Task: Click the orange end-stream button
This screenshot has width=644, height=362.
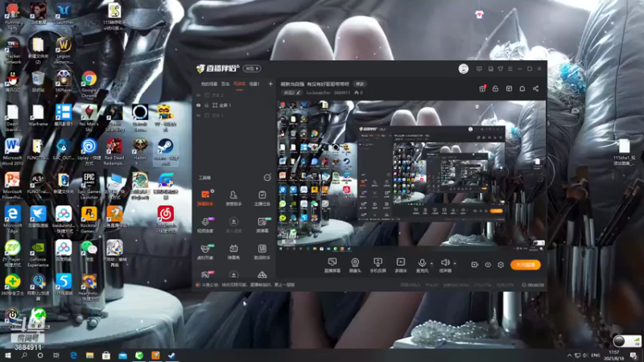Action: point(526,265)
